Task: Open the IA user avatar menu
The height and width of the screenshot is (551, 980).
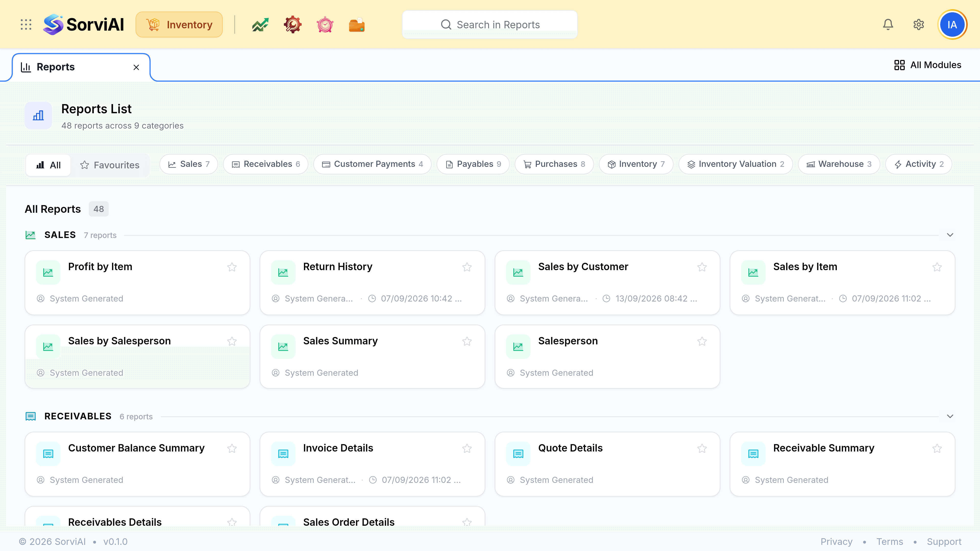Action: point(952,25)
